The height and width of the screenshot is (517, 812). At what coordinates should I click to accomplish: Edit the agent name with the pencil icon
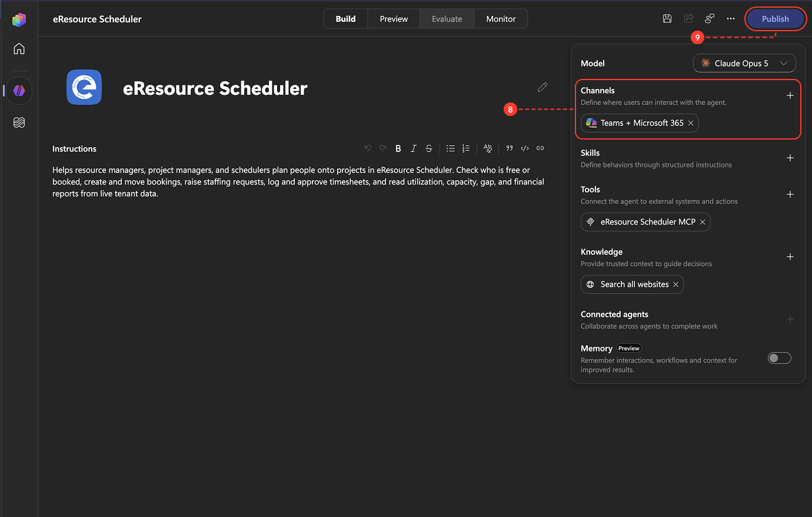[x=543, y=87]
